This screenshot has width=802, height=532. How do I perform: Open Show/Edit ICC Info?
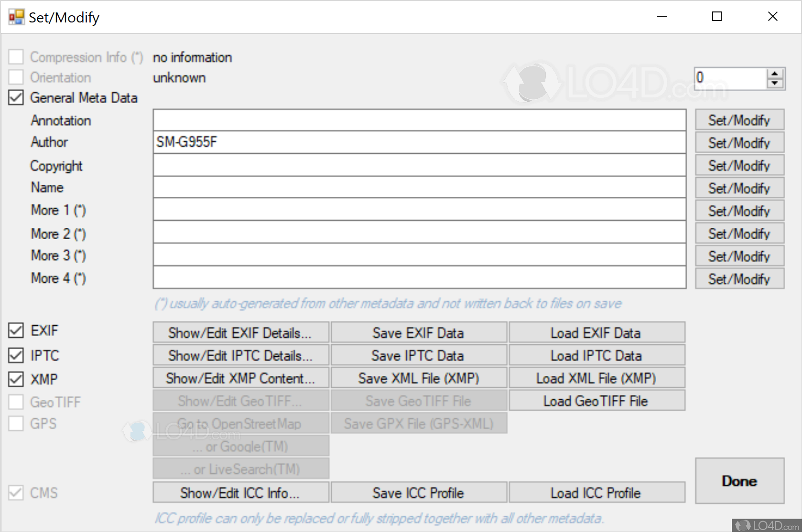pos(240,492)
